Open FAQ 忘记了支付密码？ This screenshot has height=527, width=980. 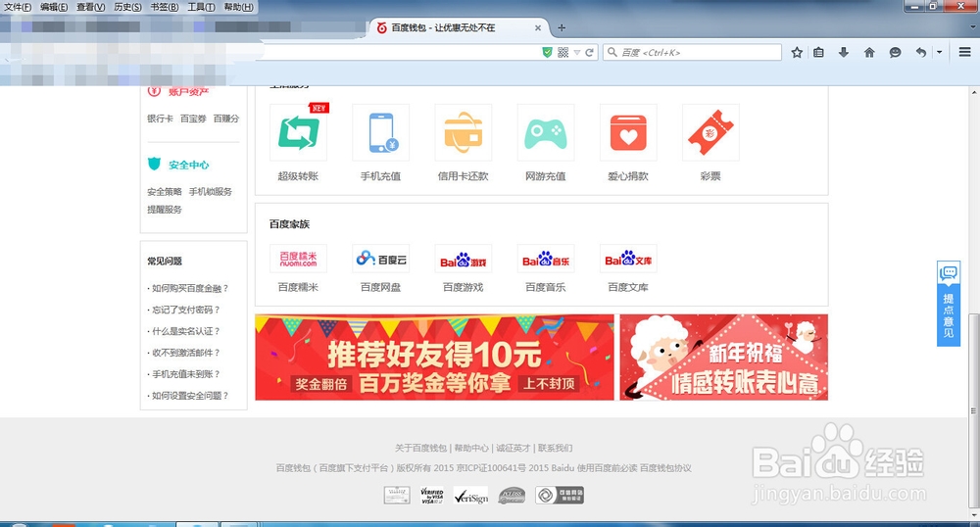(184, 310)
